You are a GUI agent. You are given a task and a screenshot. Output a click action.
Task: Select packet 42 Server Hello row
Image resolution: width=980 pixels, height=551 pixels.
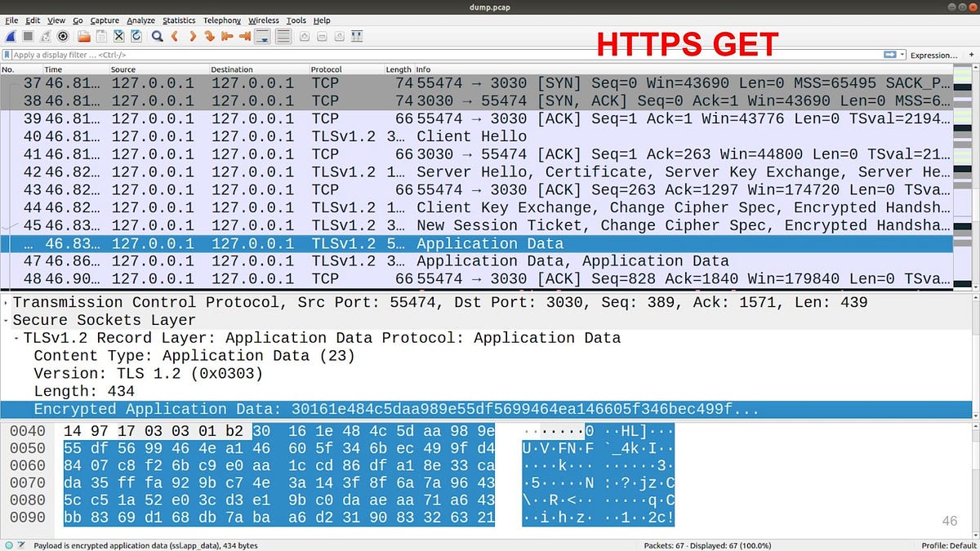(476, 172)
